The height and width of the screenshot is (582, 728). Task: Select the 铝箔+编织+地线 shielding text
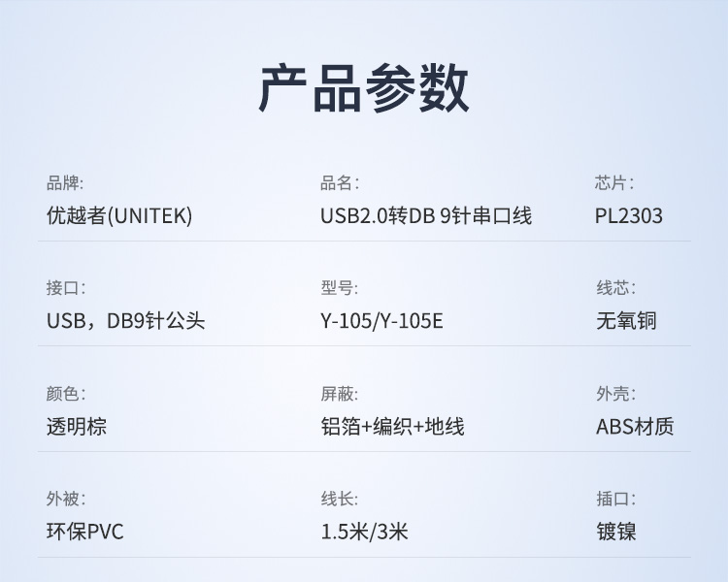(x=392, y=426)
